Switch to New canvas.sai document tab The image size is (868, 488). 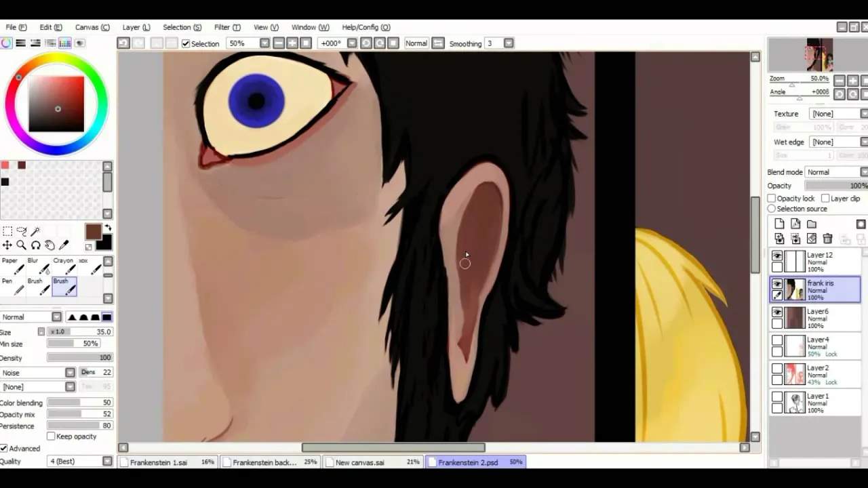pos(373,462)
